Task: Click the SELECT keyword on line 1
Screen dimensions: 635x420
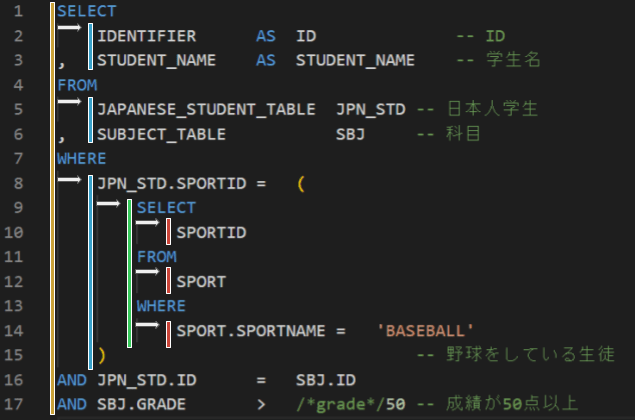Action: 87,11
